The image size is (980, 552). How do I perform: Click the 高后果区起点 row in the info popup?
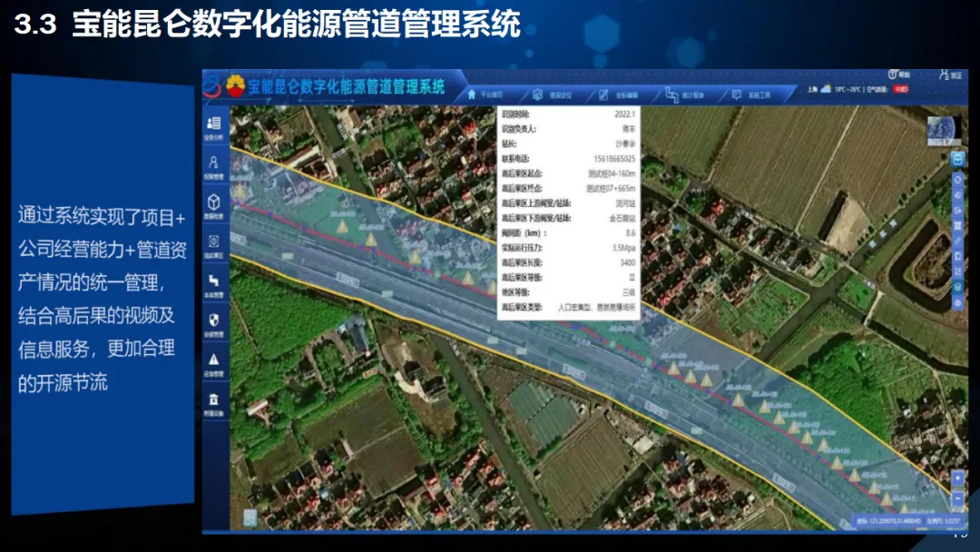(x=568, y=173)
